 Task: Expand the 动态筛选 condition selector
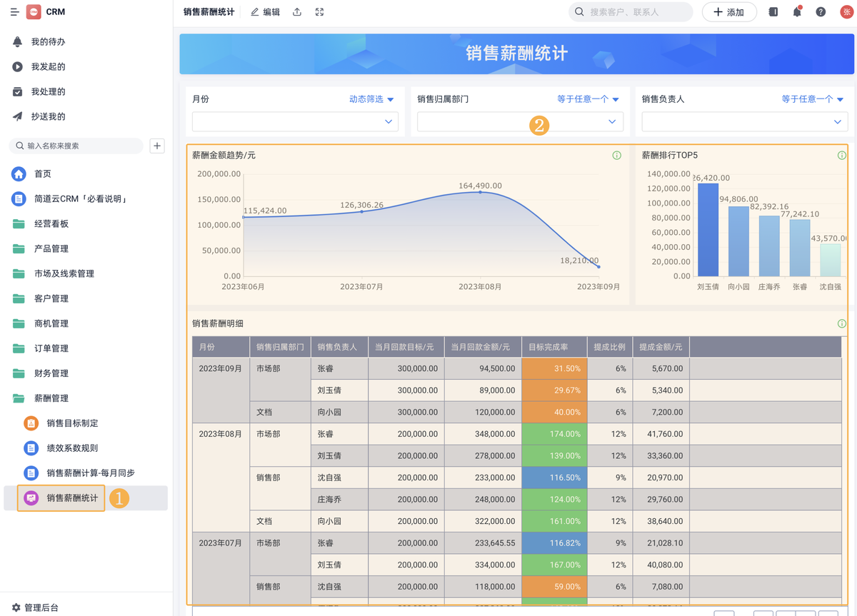click(x=371, y=99)
